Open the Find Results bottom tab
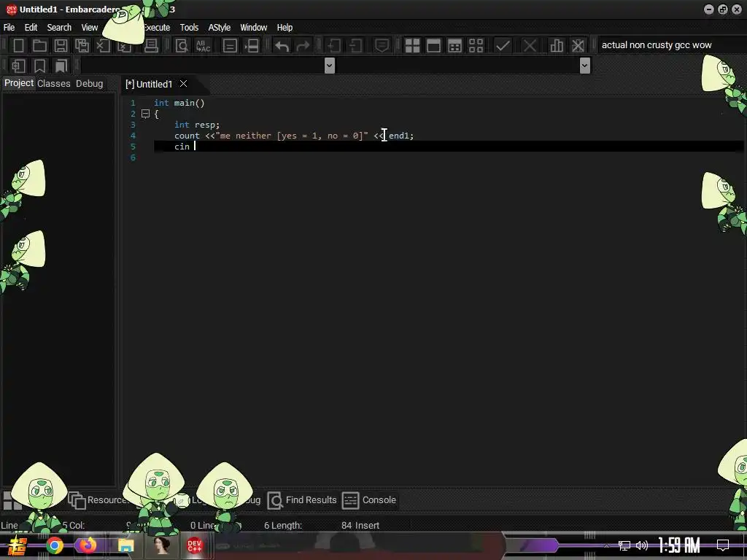The height and width of the screenshot is (560, 747). [x=302, y=500]
